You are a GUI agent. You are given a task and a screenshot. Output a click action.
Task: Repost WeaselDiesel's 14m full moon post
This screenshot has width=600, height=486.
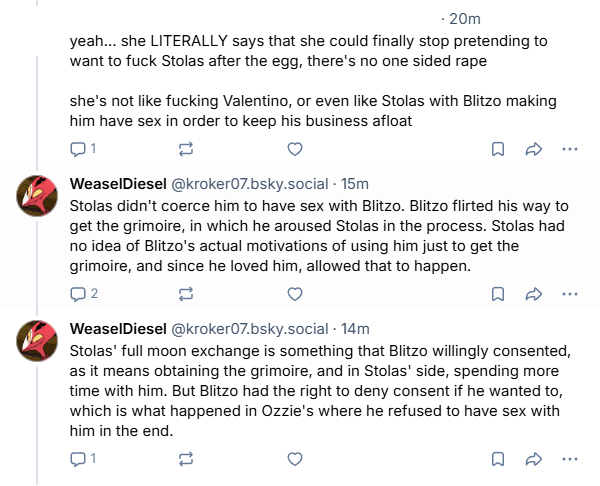click(185, 459)
